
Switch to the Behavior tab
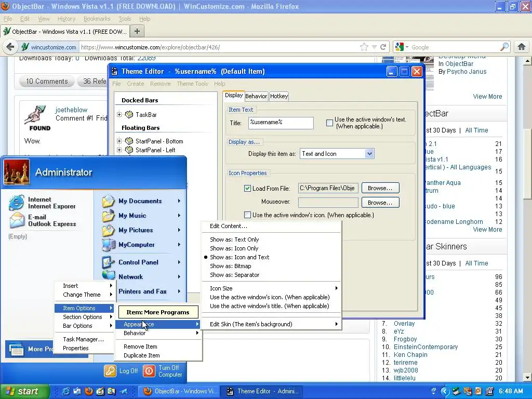[x=256, y=96]
